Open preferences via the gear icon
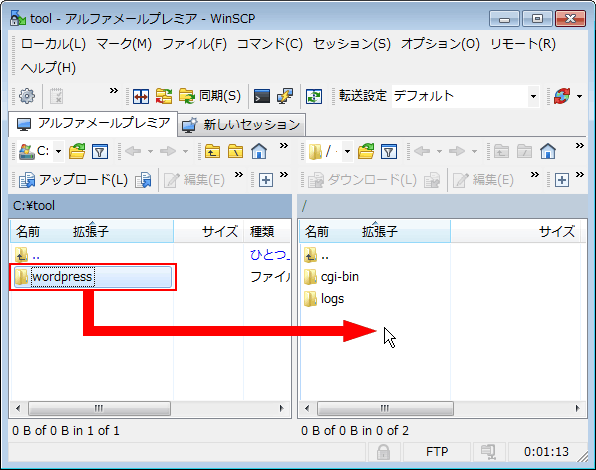 click(x=27, y=96)
